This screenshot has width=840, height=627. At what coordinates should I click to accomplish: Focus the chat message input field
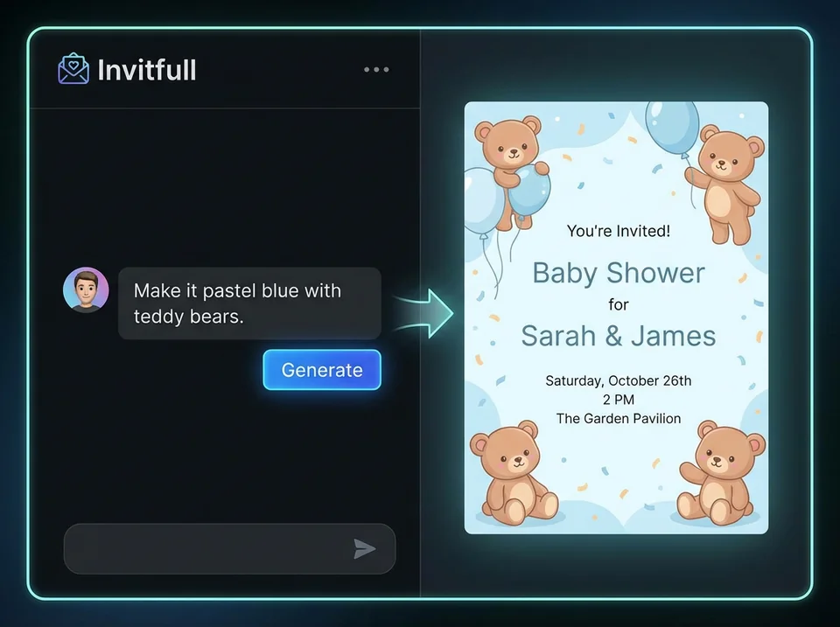[x=230, y=549]
